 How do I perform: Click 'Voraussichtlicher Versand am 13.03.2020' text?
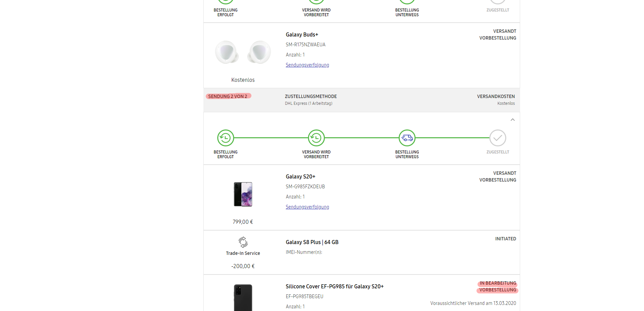[473, 303]
